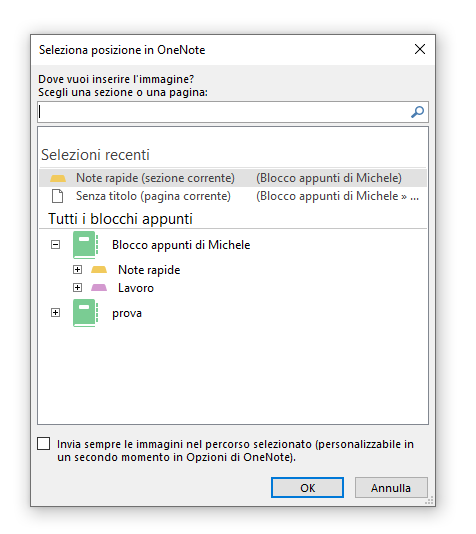Select Senza titolo (pagina corrente) recent entry

tap(233, 196)
